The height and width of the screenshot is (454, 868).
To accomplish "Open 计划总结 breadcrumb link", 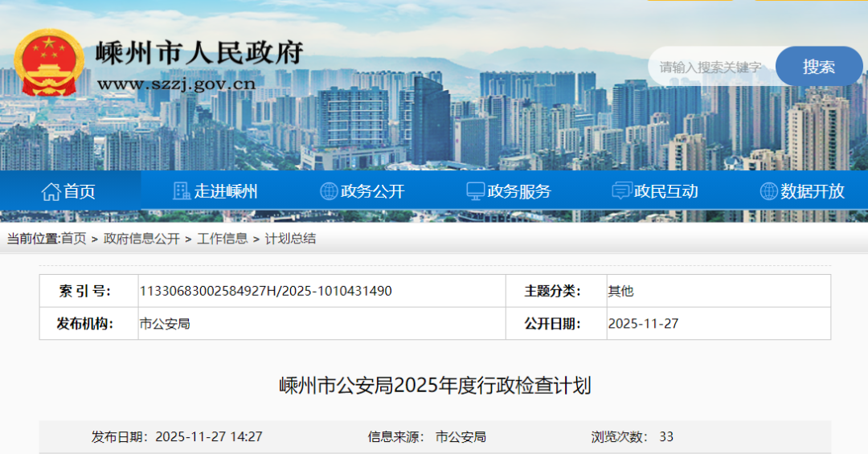I will [290, 239].
